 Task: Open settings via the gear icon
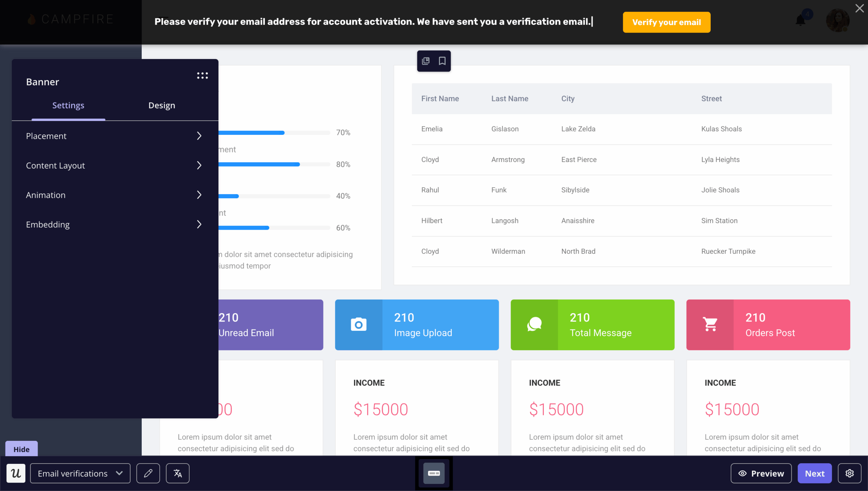coord(850,473)
